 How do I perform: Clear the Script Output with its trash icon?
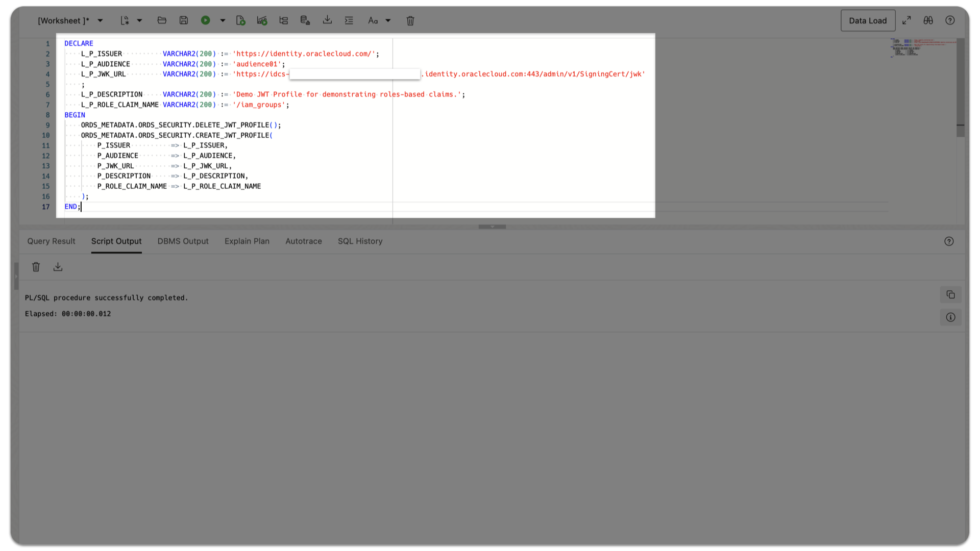coord(35,266)
